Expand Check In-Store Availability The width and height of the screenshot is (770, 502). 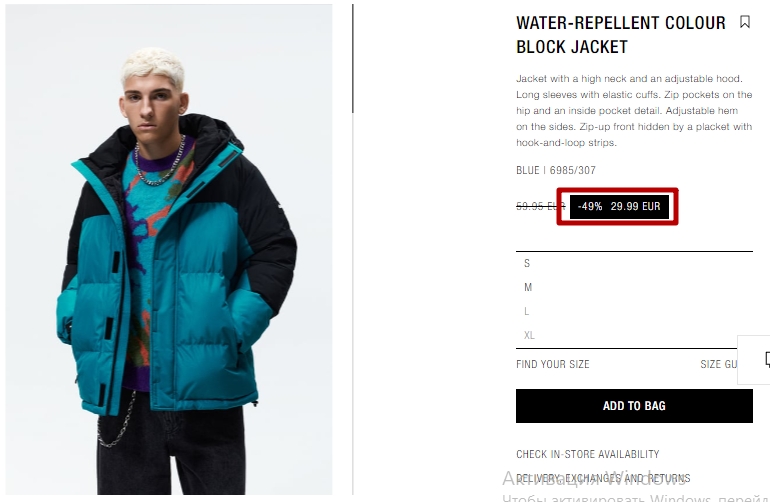587,454
